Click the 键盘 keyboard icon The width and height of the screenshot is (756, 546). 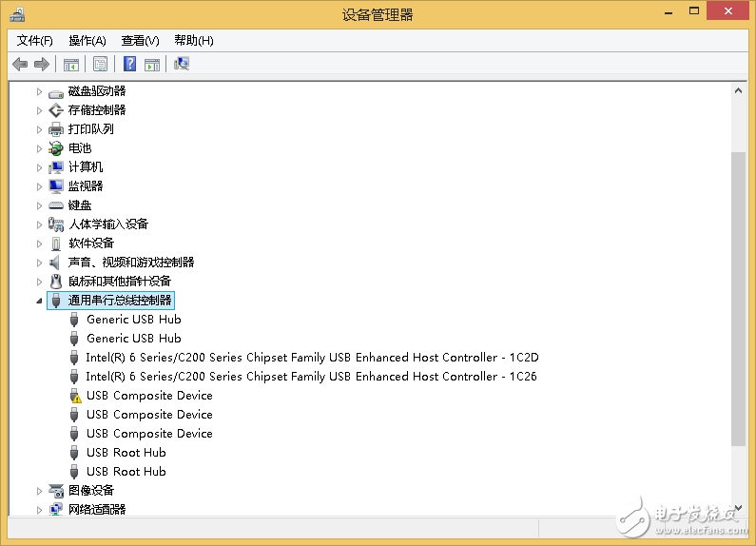click(56, 205)
